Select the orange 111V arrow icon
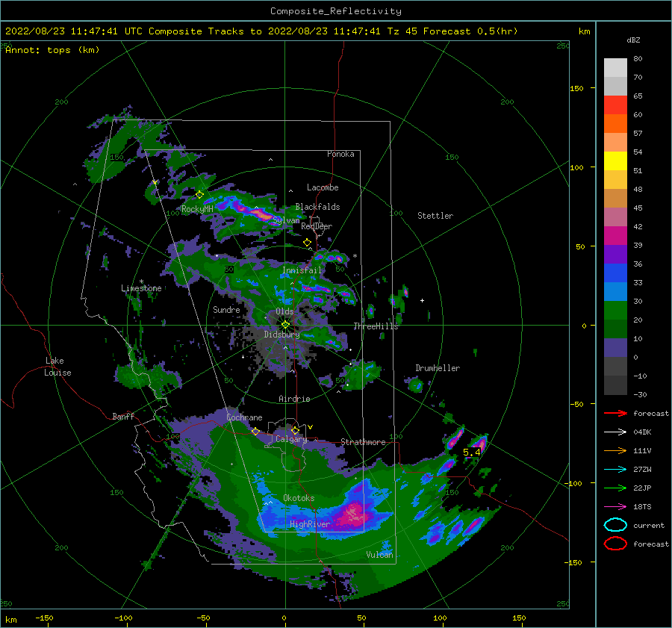This screenshot has width=672, height=628. click(615, 450)
